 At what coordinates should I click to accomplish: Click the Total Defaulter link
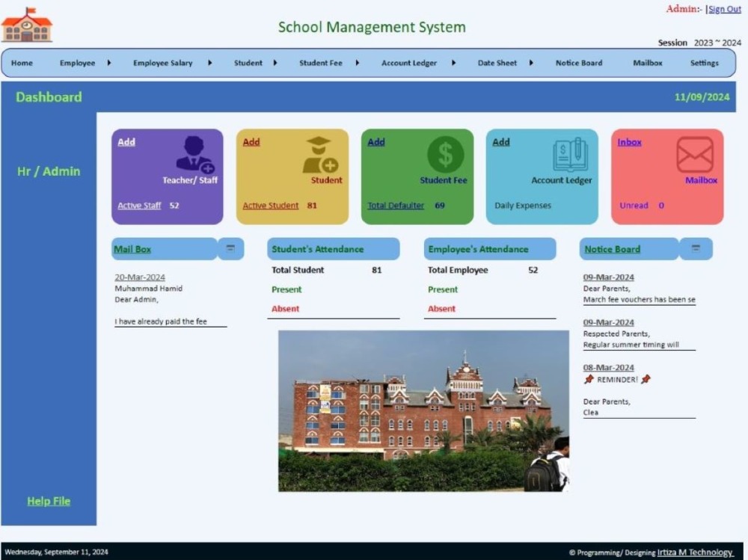[395, 206]
